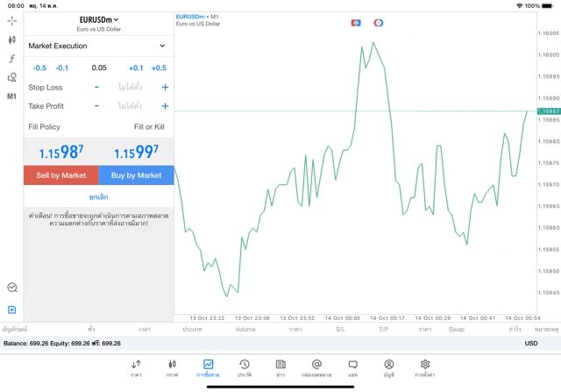Tap the Take Profit value field
Image resolution: width=561 pixels, height=392 pixels.
[130, 106]
